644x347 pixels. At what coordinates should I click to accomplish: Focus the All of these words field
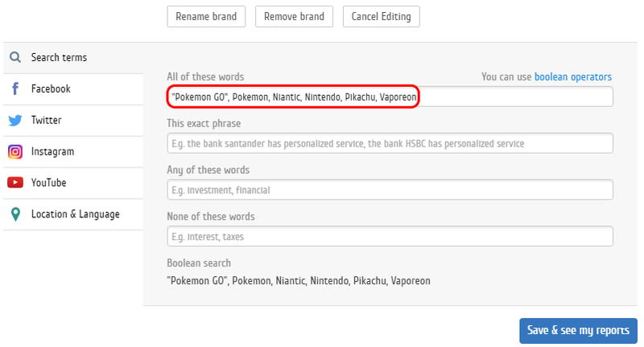(515, 97)
